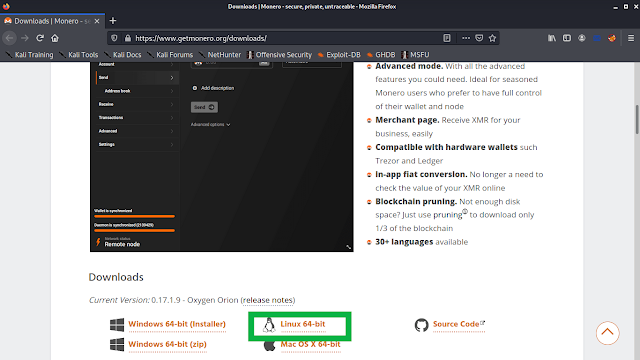Go forward with the forward arrow

coord(24,38)
